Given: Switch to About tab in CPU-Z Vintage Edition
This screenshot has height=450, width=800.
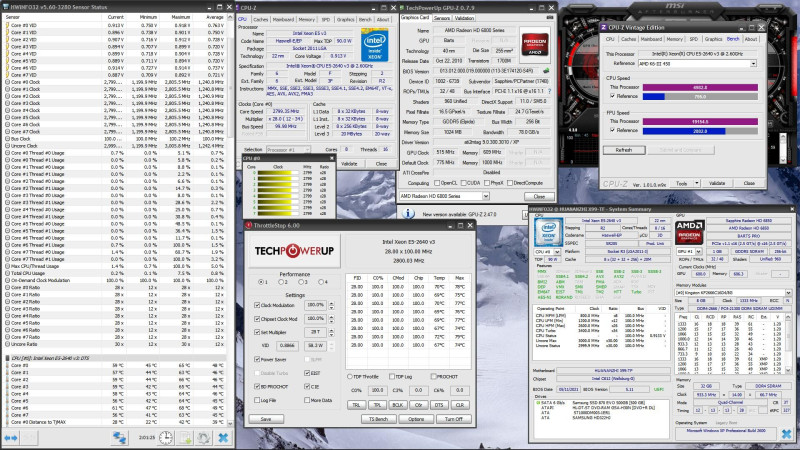Looking at the screenshot, I should (x=751, y=39).
